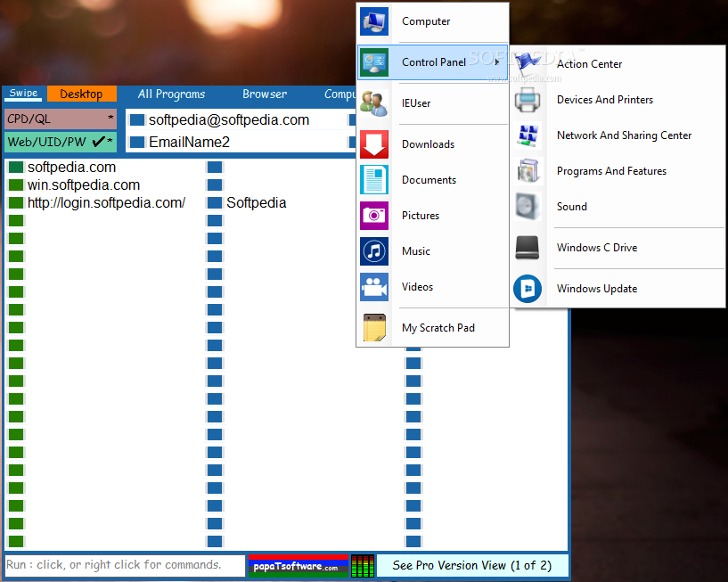Click the Pictures camera icon
The width and height of the screenshot is (728, 582).
point(373,216)
